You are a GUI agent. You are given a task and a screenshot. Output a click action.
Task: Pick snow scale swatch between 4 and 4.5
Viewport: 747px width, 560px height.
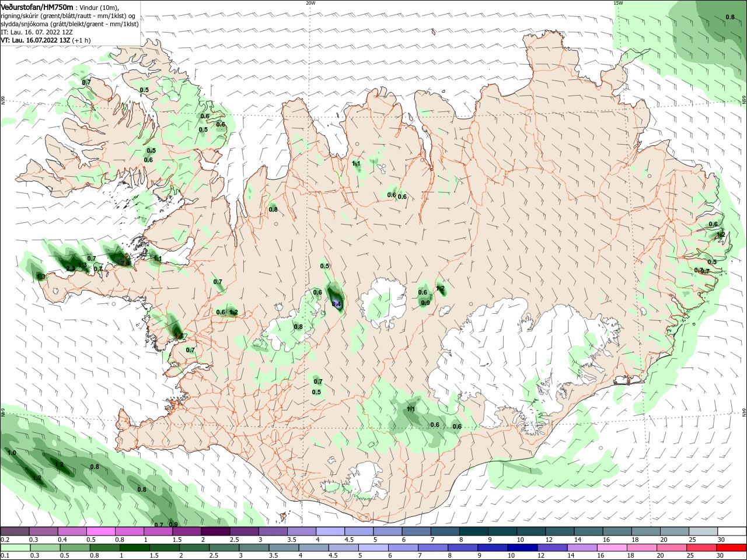330,531
